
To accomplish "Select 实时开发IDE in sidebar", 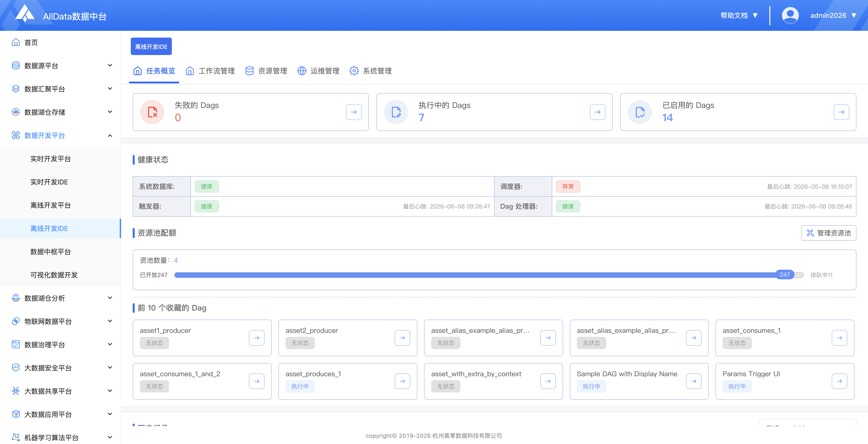I will 60,182.
